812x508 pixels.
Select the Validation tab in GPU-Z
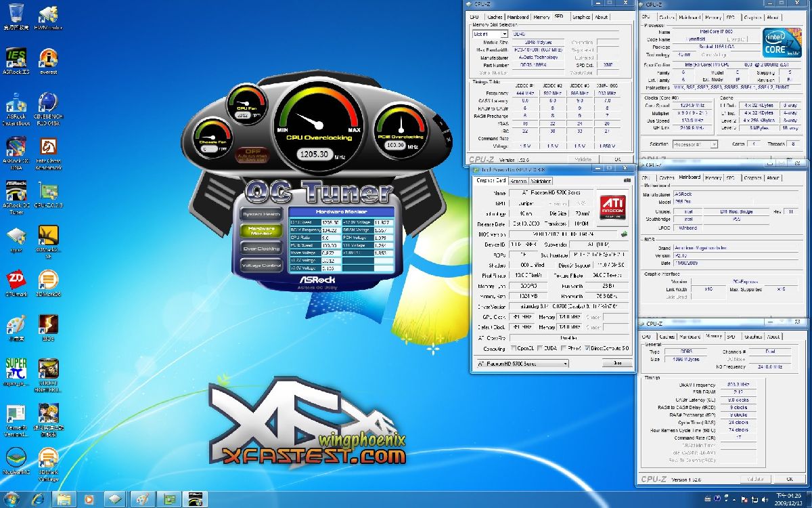pos(541,181)
